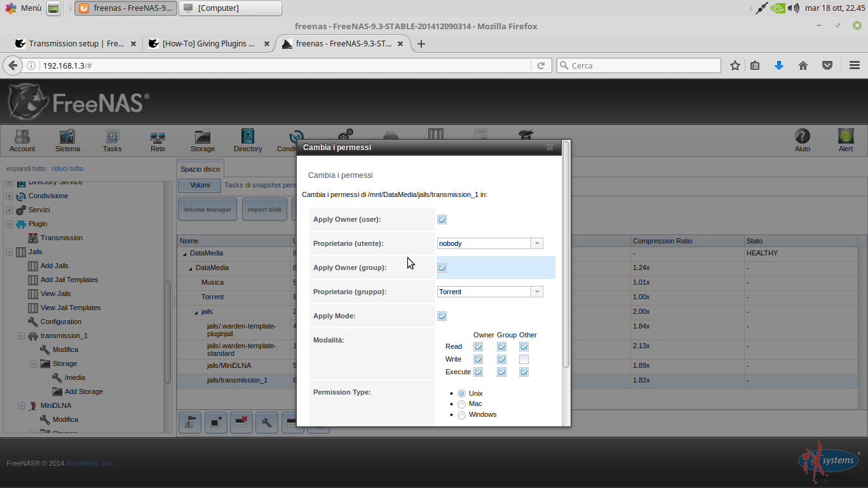Collapse the Jails tree node
This screenshot has height=488, width=868.
(10, 252)
